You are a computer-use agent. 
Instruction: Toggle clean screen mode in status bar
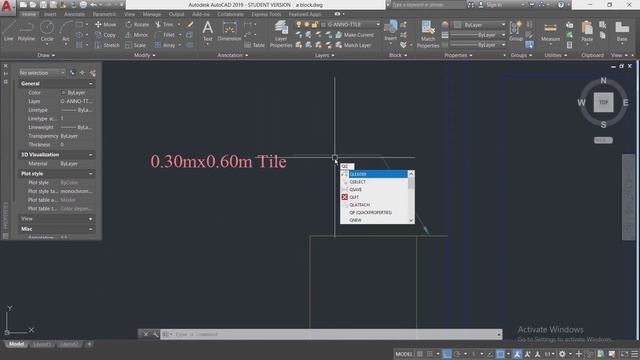[624, 354]
